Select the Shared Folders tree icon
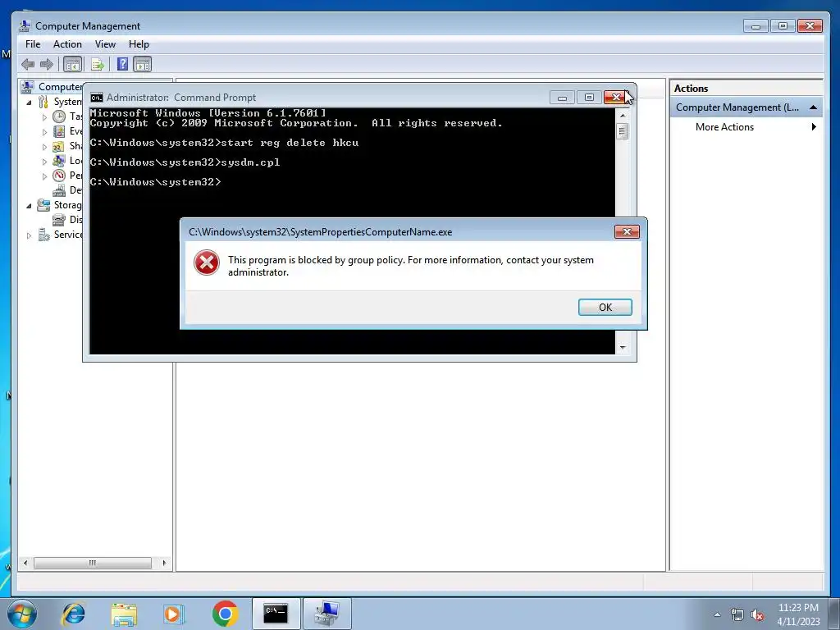 [59, 146]
